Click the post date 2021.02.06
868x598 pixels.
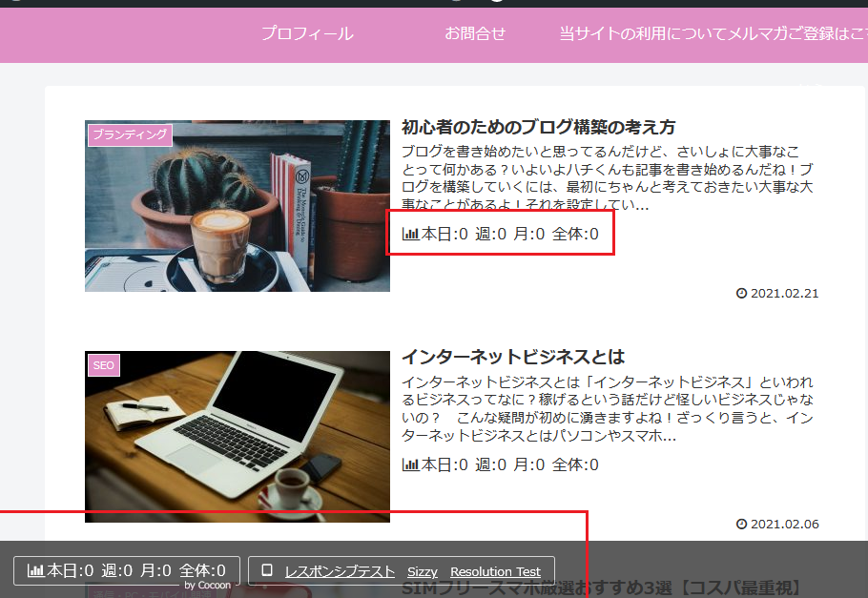coord(784,524)
